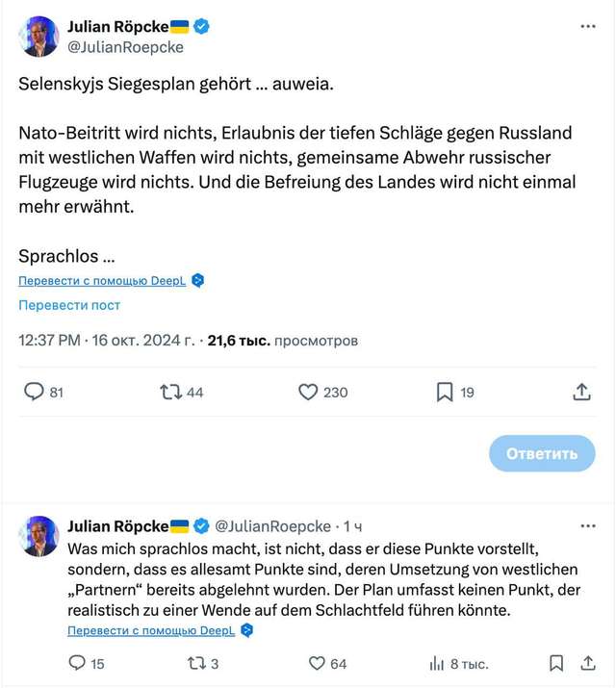Open Julian Röpcke's avatar on main post
The image size is (616, 688).
click(39, 36)
